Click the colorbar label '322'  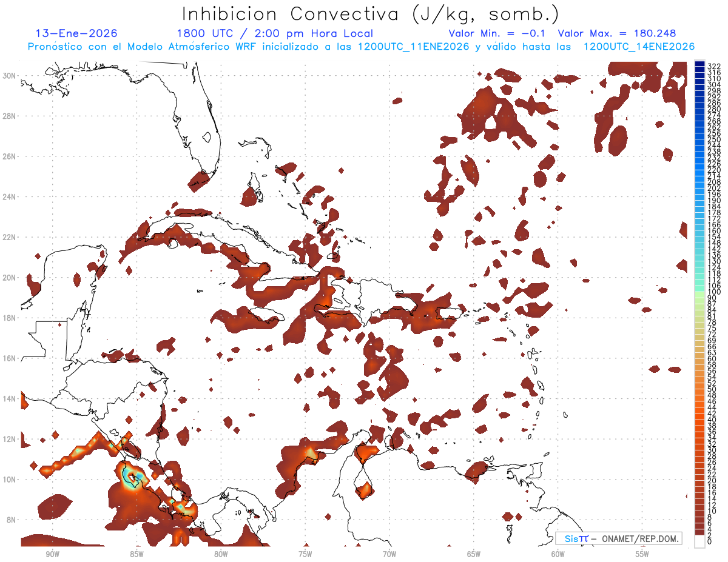(x=714, y=65)
